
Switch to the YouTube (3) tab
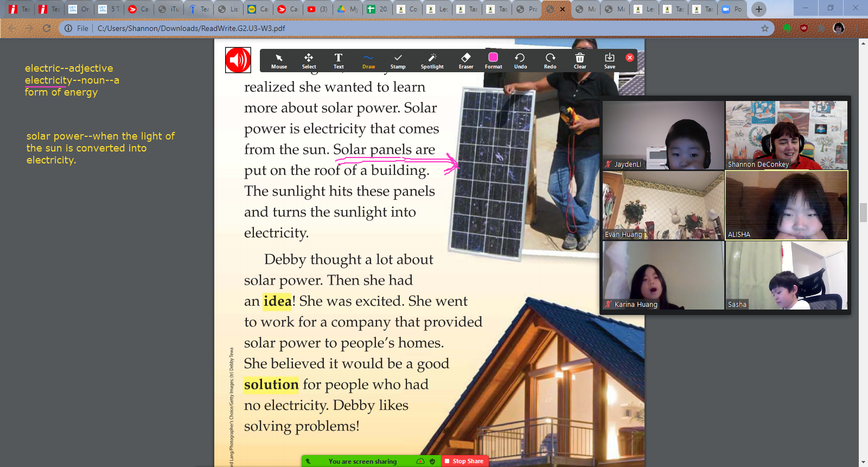[x=317, y=9]
